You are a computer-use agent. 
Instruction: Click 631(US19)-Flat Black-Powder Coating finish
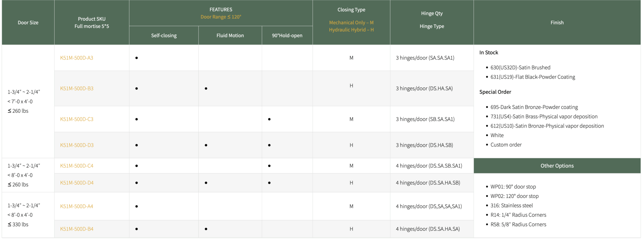click(x=533, y=77)
